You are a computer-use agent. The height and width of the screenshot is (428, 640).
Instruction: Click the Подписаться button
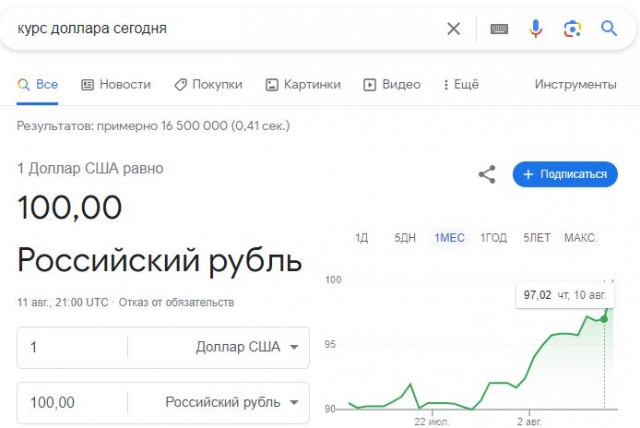coord(565,174)
